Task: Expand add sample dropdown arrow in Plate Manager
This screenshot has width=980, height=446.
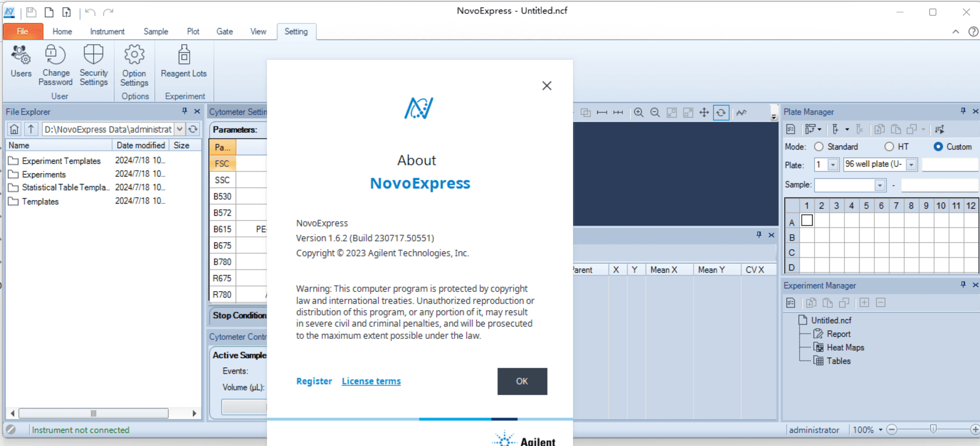Action: coord(847,129)
